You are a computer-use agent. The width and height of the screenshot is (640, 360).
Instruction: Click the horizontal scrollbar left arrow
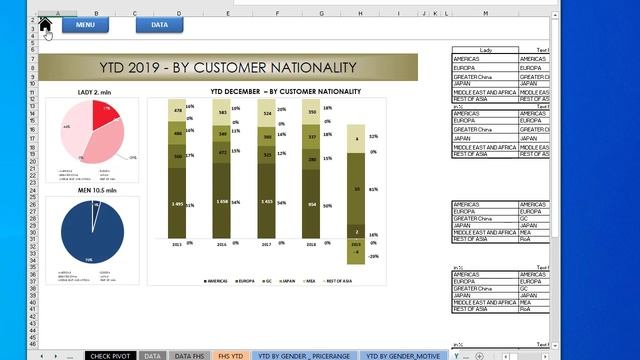[506, 357]
